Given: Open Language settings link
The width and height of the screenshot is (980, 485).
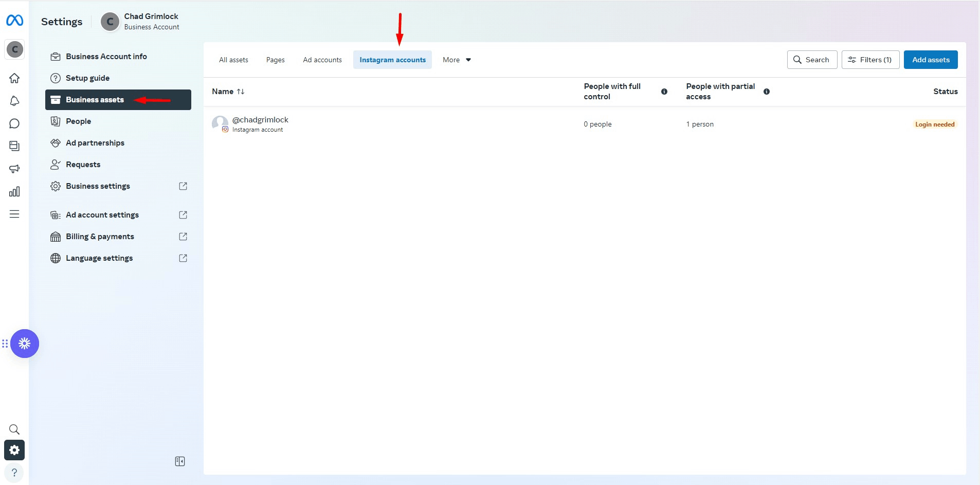Looking at the screenshot, I should coord(118,258).
